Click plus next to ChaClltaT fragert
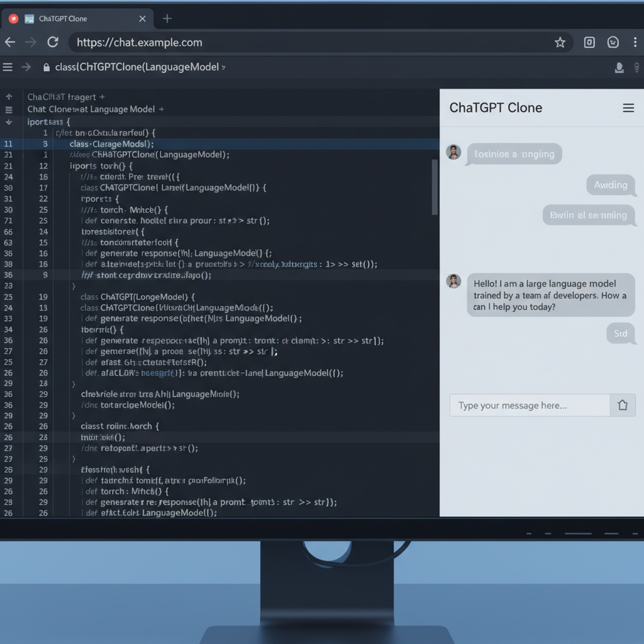This screenshot has height=644, width=644. point(102,97)
